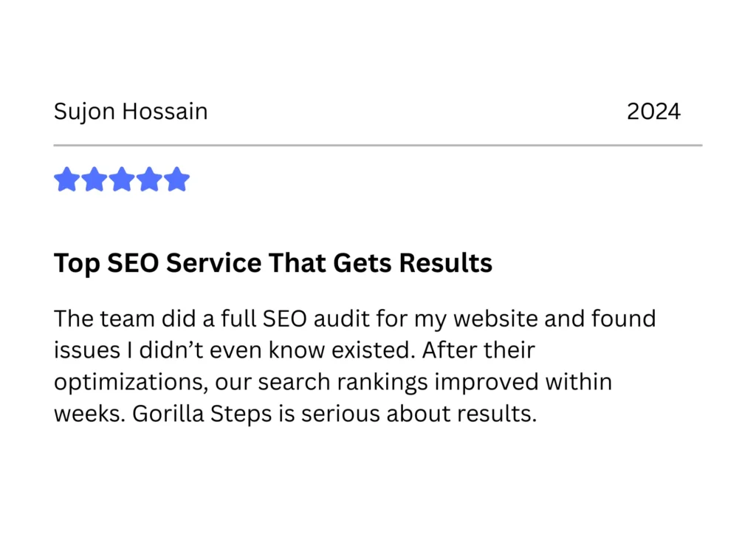Click the 'Gorilla Steps' company name

click(x=202, y=415)
